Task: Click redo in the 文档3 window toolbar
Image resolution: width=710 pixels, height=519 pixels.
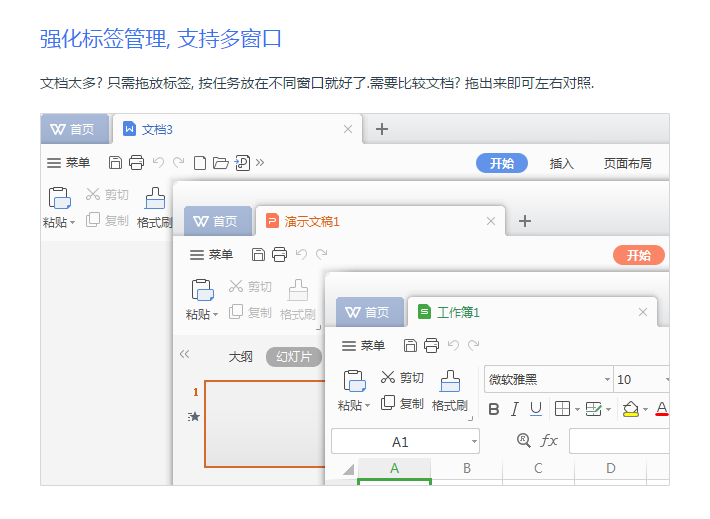Action: pos(179,162)
